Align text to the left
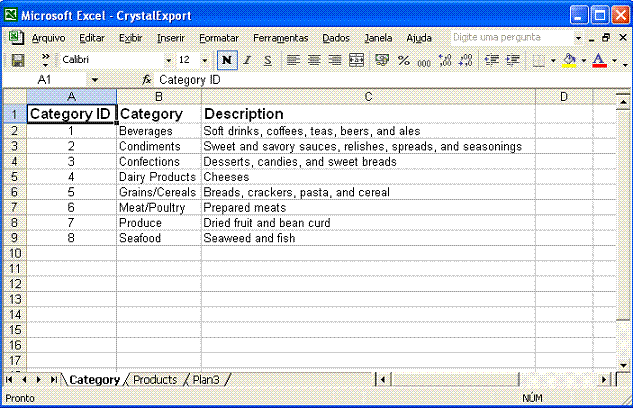Screen dimensions: 633x408 pos(294,61)
